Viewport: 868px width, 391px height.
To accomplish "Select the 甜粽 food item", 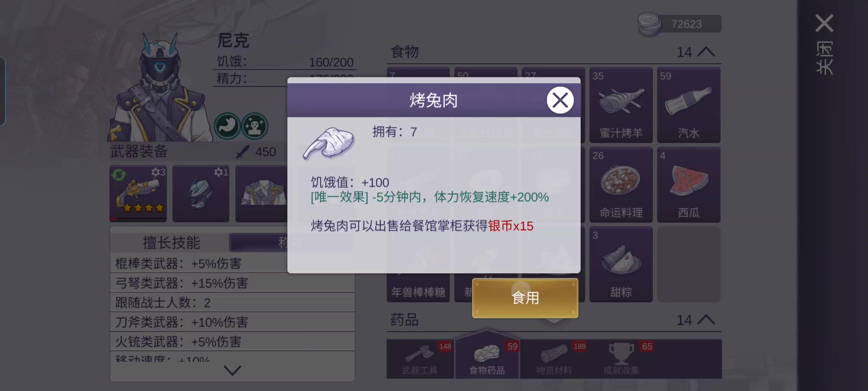I will click(621, 264).
